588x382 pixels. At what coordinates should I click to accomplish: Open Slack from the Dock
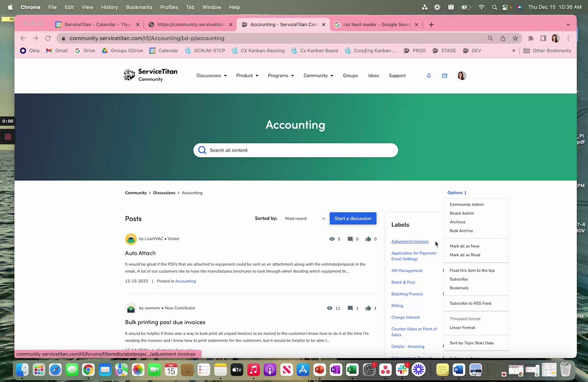point(402,370)
